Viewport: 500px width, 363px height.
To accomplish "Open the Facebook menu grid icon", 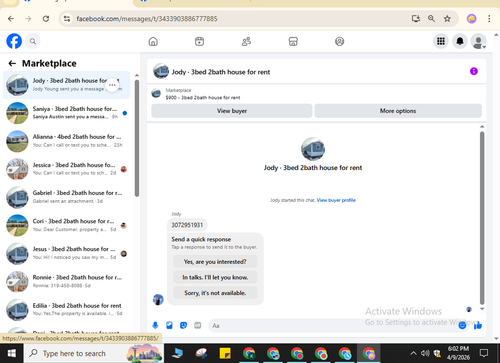I will [x=441, y=41].
